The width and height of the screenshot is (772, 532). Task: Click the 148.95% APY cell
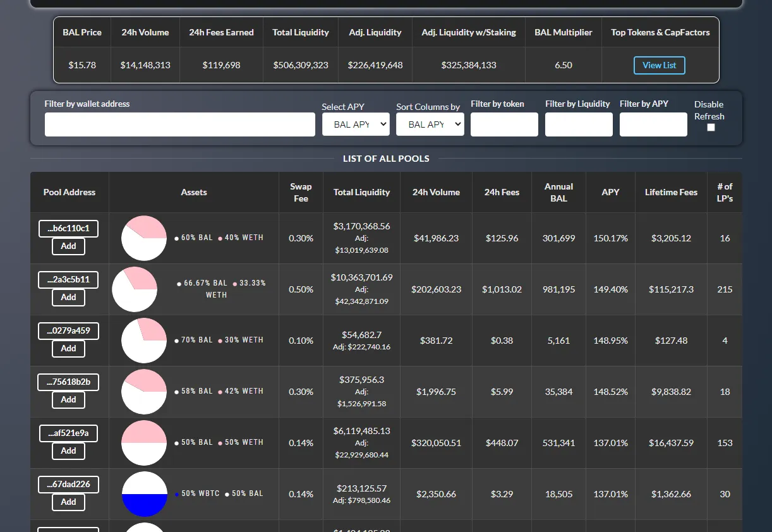611,341
